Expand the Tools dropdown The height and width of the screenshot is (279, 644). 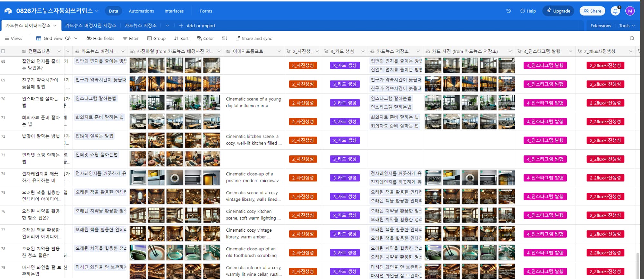(627, 26)
